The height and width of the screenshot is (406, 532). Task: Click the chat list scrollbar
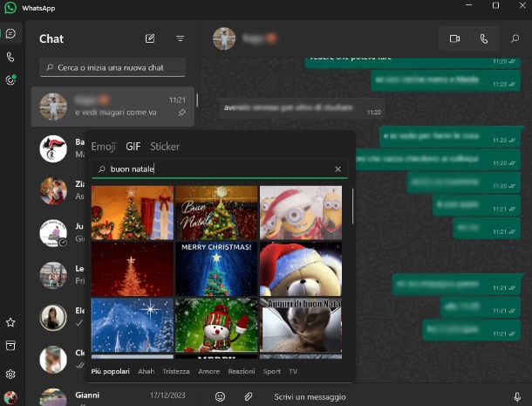tap(197, 100)
